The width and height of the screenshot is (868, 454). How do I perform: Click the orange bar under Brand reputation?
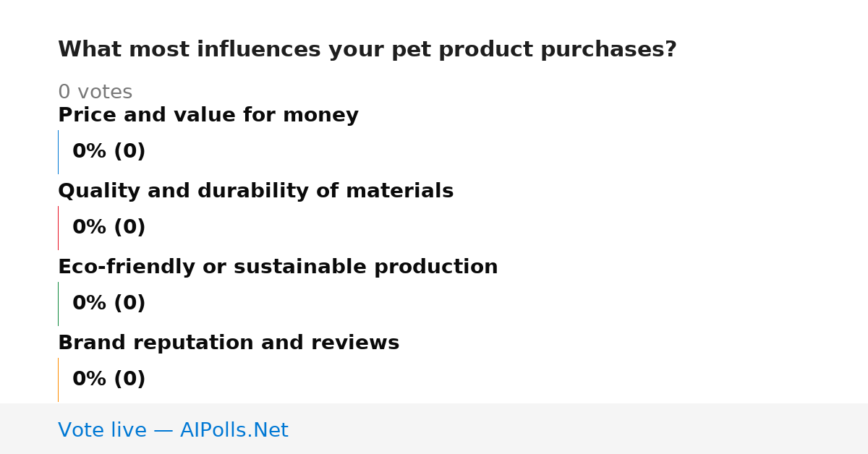[58, 380]
